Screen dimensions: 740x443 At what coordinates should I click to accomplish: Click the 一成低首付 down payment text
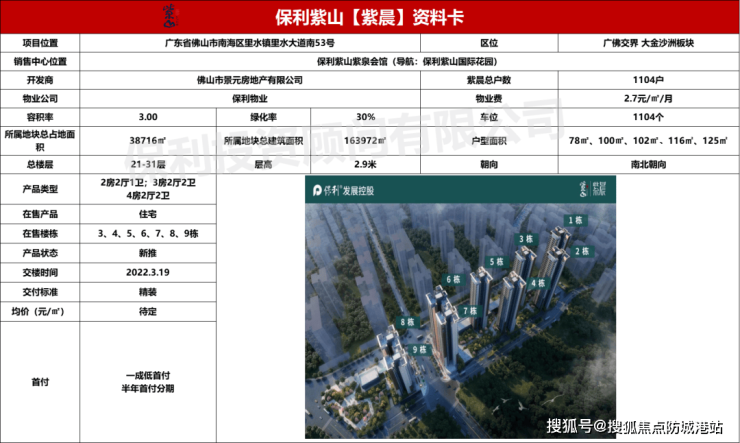(x=149, y=368)
